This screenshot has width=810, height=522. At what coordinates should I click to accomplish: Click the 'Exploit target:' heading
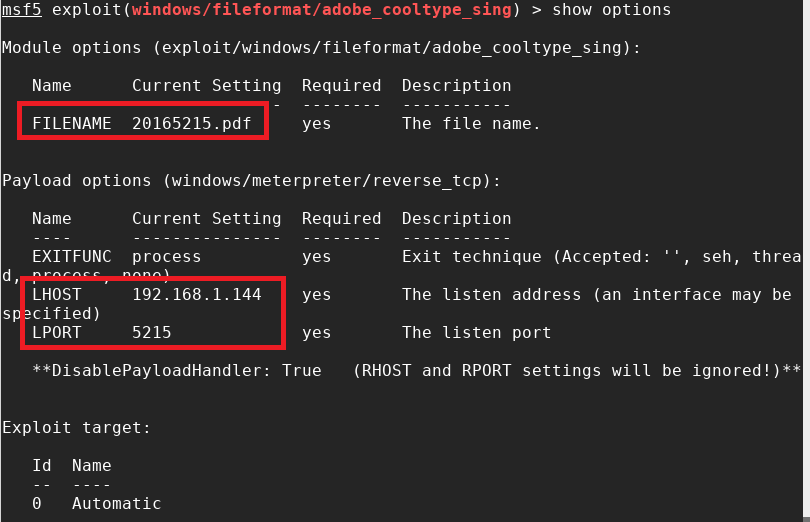coord(76,428)
